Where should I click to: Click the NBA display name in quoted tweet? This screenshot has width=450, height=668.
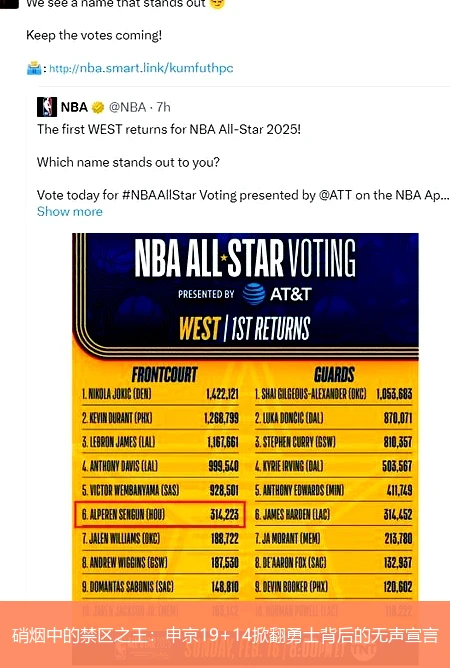click(74, 107)
